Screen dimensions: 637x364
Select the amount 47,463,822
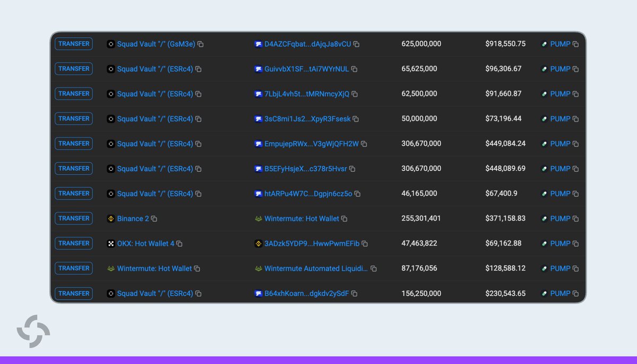pyautogui.click(x=419, y=244)
